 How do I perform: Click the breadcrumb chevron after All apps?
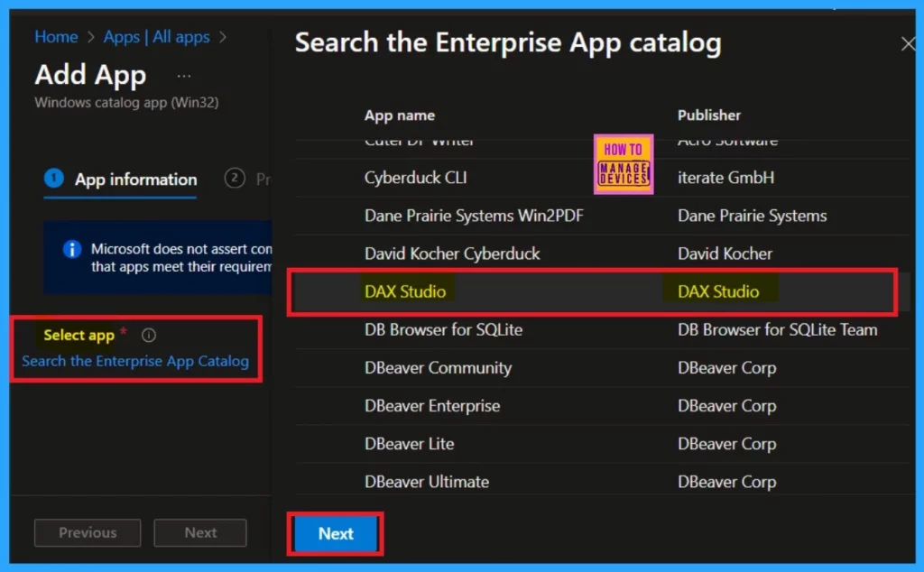[x=223, y=37]
